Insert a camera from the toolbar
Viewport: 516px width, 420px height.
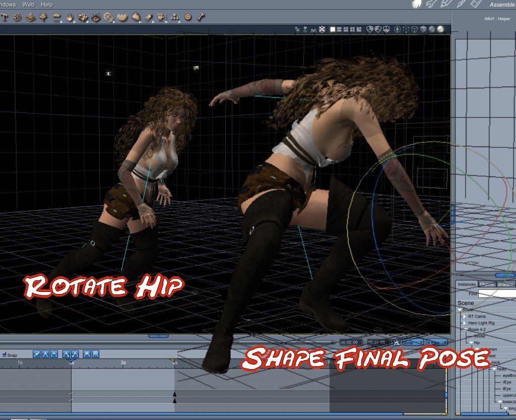coord(162,18)
